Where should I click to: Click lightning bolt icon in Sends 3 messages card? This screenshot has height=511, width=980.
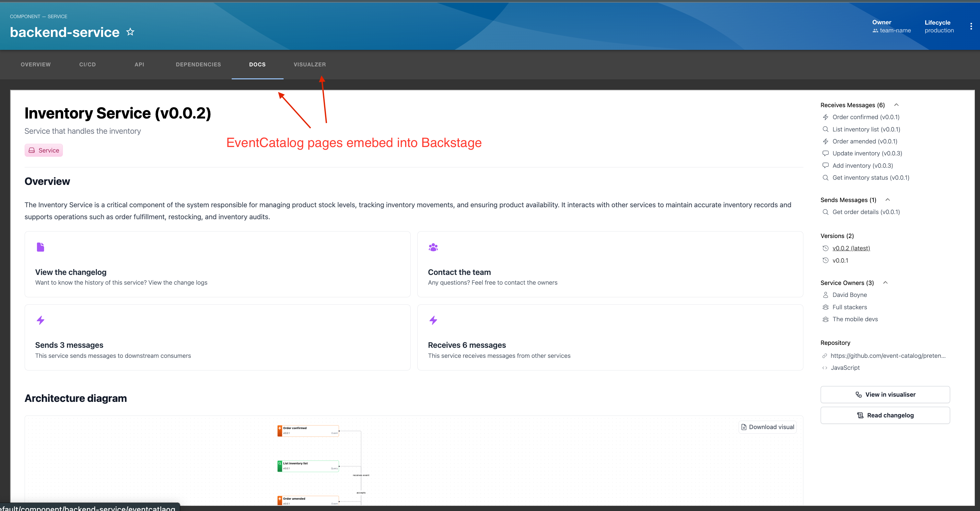point(40,320)
